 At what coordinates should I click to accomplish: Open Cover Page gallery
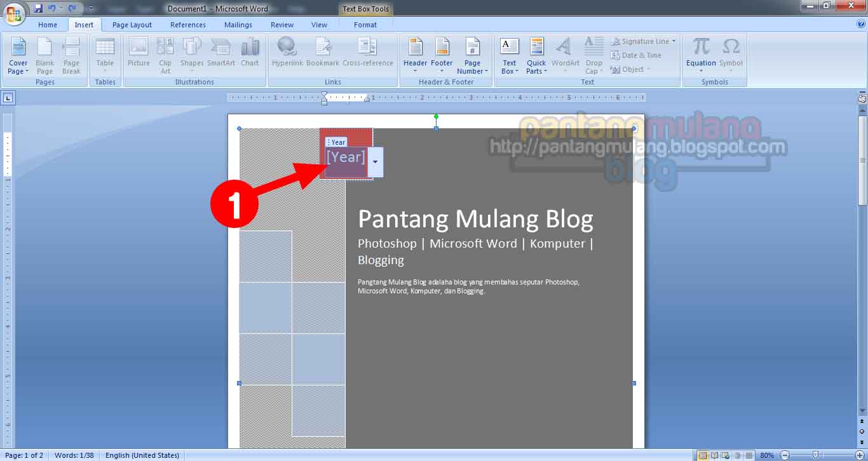(18, 56)
